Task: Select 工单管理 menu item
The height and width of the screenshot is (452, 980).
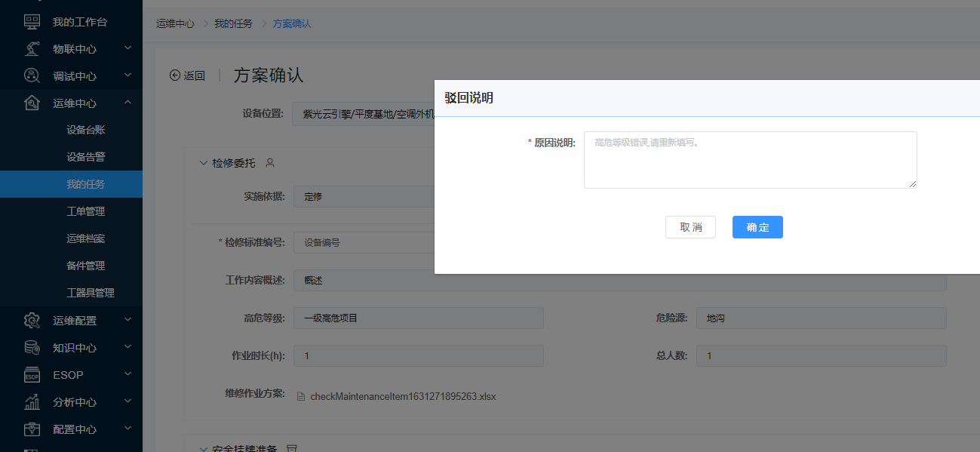Action: click(x=85, y=211)
